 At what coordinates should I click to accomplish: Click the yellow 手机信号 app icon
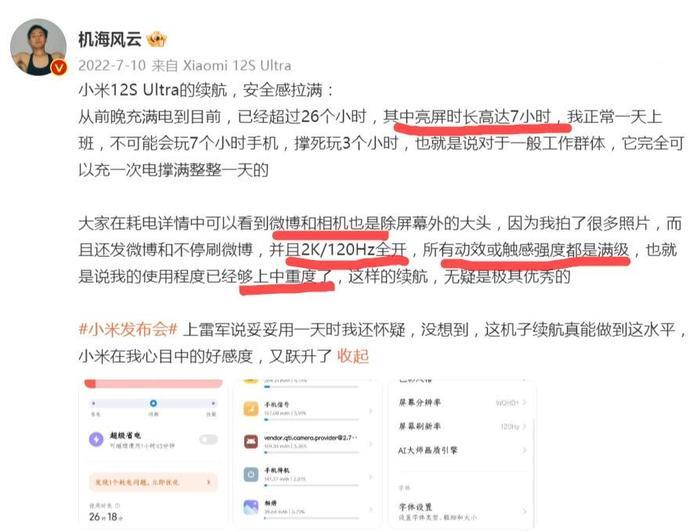(251, 408)
